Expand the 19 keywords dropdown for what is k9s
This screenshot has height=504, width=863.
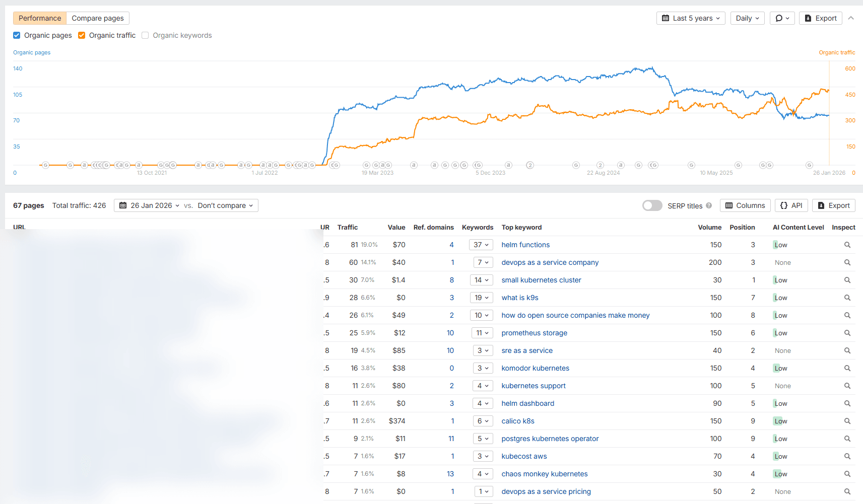[481, 298]
